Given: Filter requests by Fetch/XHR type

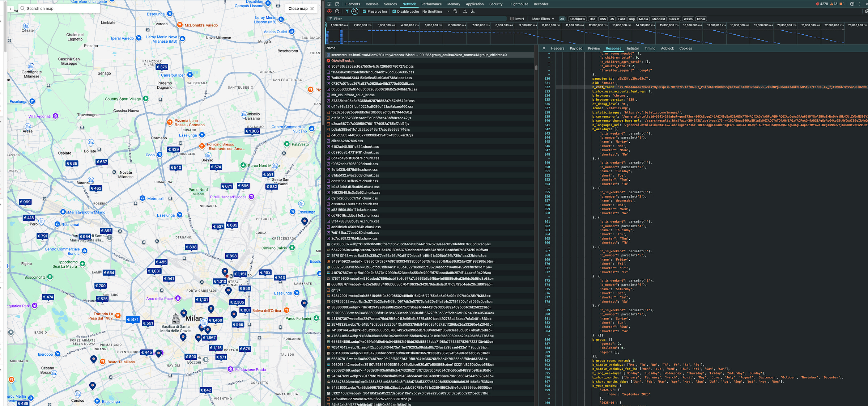Looking at the screenshot, I should point(577,19).
